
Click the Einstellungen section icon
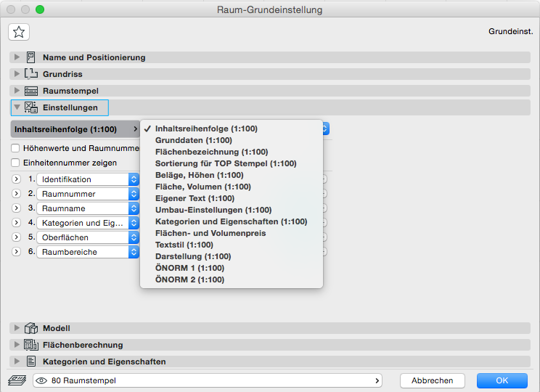[30, 107]
